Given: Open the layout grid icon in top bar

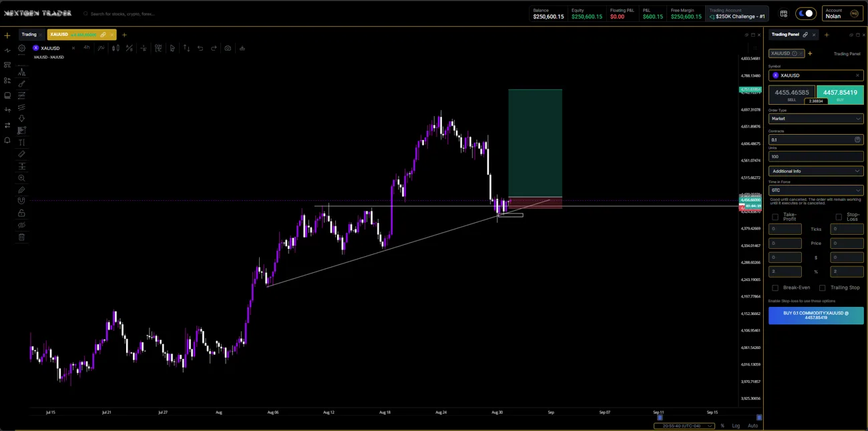Looking at the screenshot, I should click(x=783, y=13).
